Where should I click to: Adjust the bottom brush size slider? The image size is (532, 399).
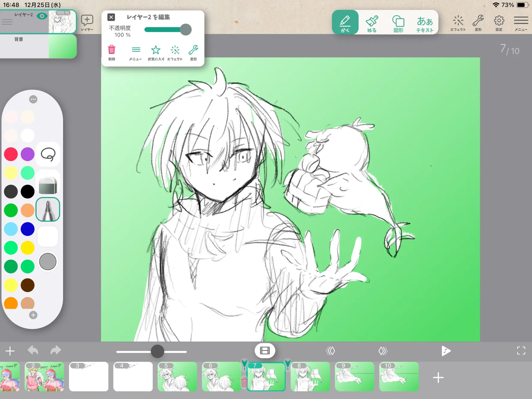pos(152,352)
